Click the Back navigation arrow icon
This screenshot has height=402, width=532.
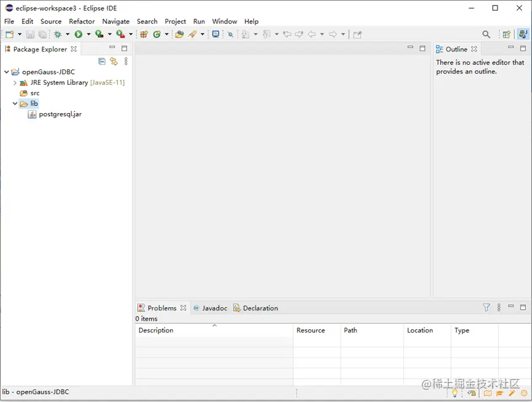[312, 34]
